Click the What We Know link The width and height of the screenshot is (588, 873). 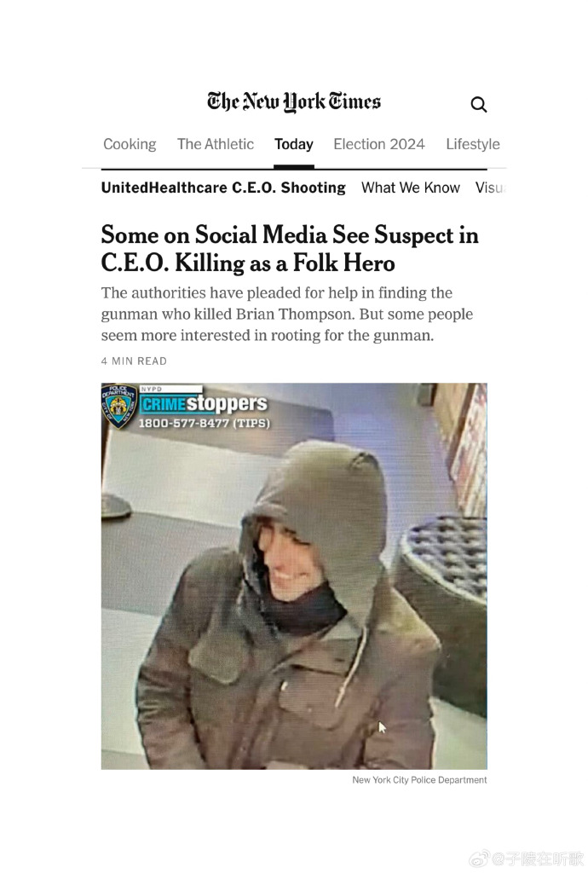pyautogui.click(x=411, y=188)
